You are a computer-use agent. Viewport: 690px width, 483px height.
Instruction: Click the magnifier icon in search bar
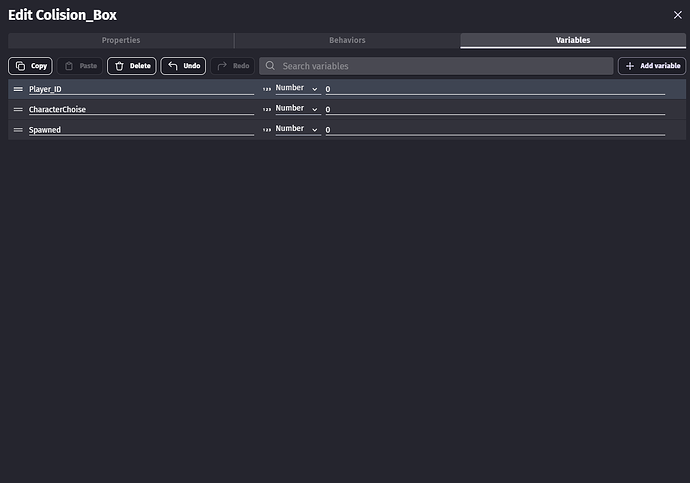(270, 66)
